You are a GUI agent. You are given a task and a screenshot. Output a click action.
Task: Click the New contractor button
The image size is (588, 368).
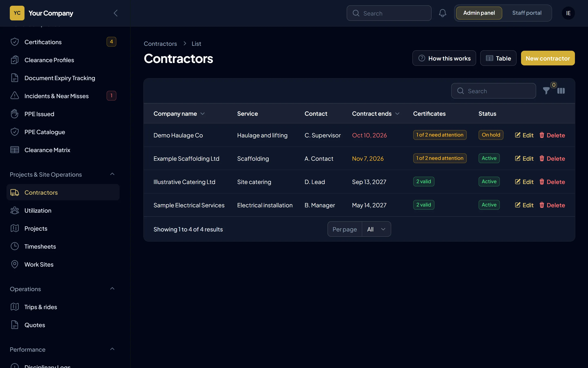coord(548,58)
